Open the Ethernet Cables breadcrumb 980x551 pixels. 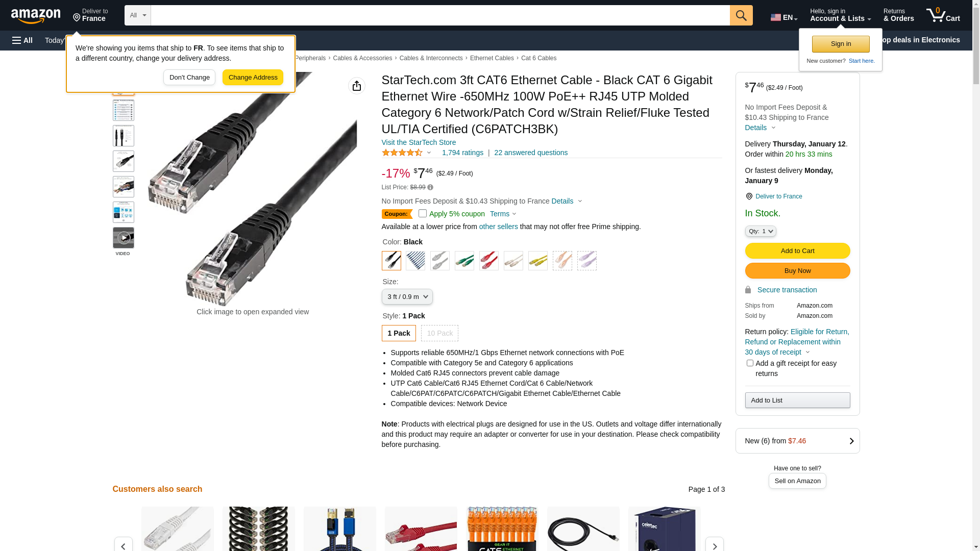point(492,58)
